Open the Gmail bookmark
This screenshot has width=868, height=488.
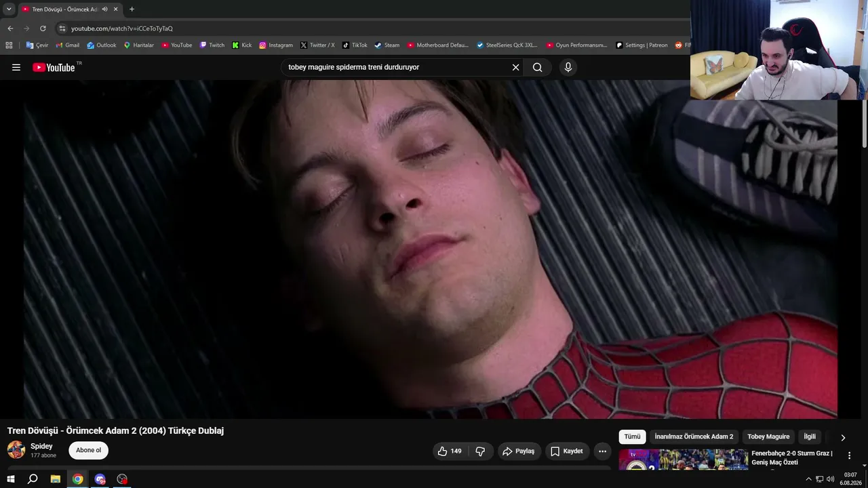point(67,45)
